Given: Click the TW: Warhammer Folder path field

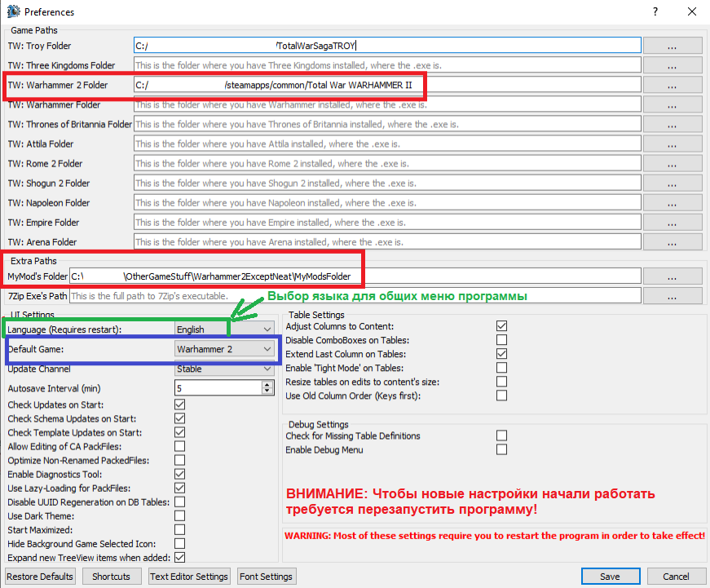Looking at the screenshot, I should 387,104.
